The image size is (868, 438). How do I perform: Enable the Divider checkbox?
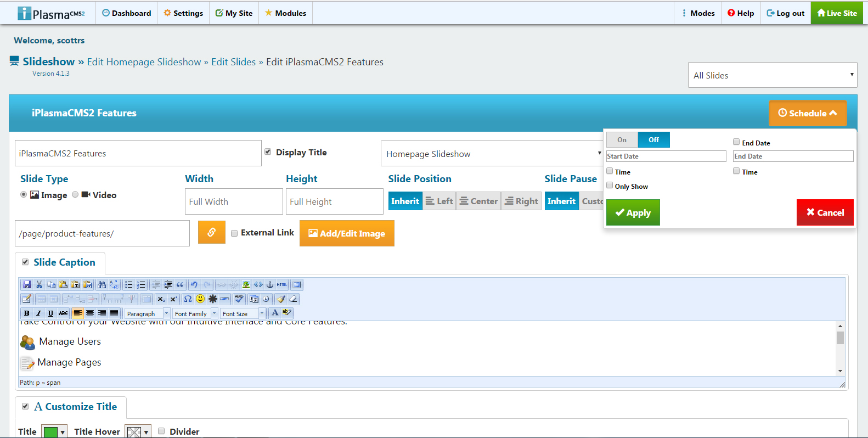tap(161, 431)
